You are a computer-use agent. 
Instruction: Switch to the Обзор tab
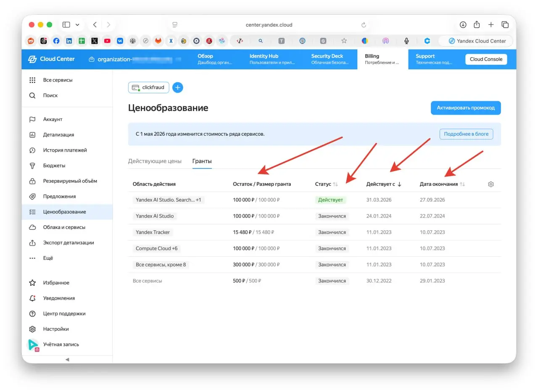pyautogui.click(x=214, y=59)
